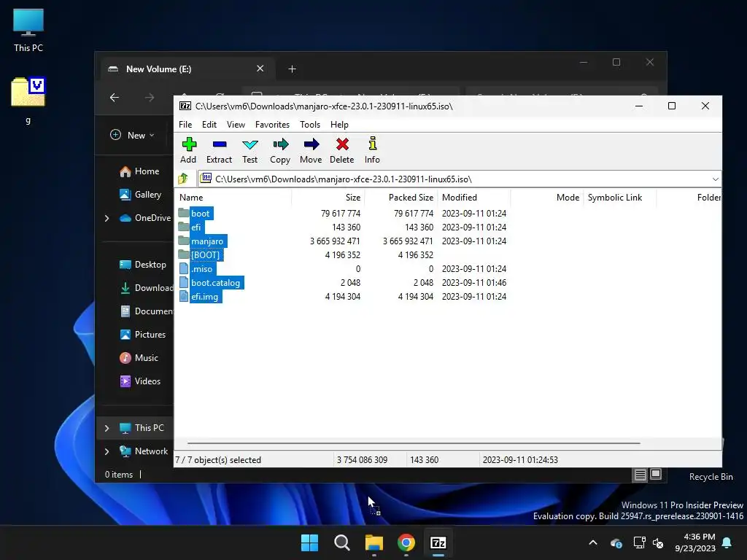747x560 pixels.
Task: Add a new tab in File Explorer
Action: click(292, 69)
